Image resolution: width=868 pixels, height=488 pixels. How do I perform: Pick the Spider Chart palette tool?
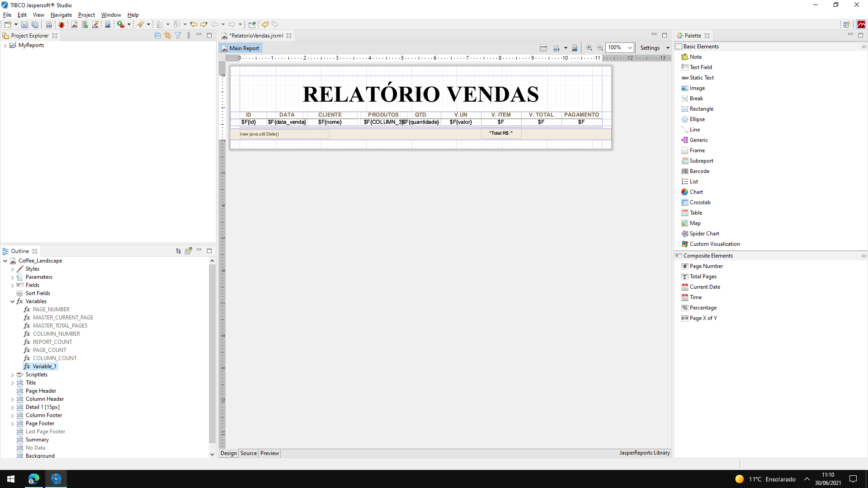(704, 234)
